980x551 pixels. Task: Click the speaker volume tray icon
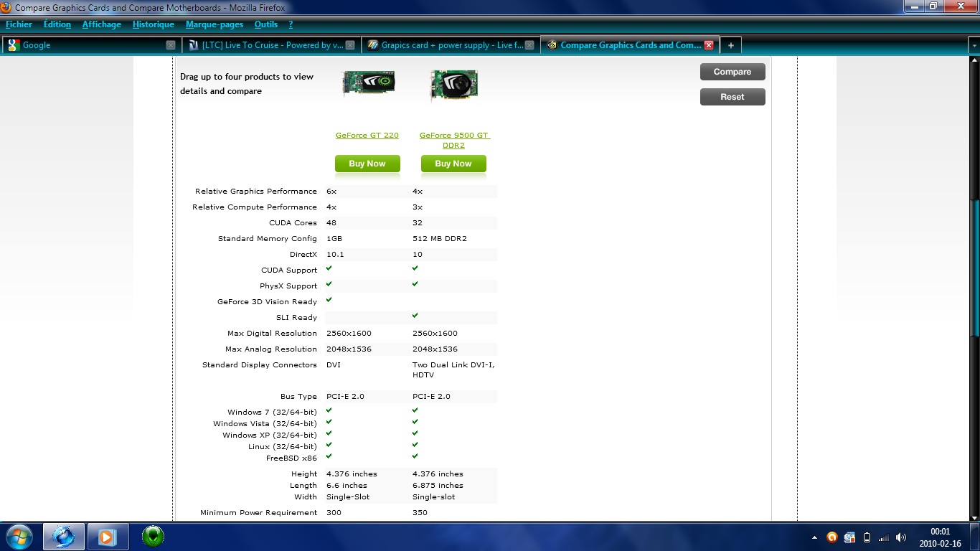pos(901,537)
